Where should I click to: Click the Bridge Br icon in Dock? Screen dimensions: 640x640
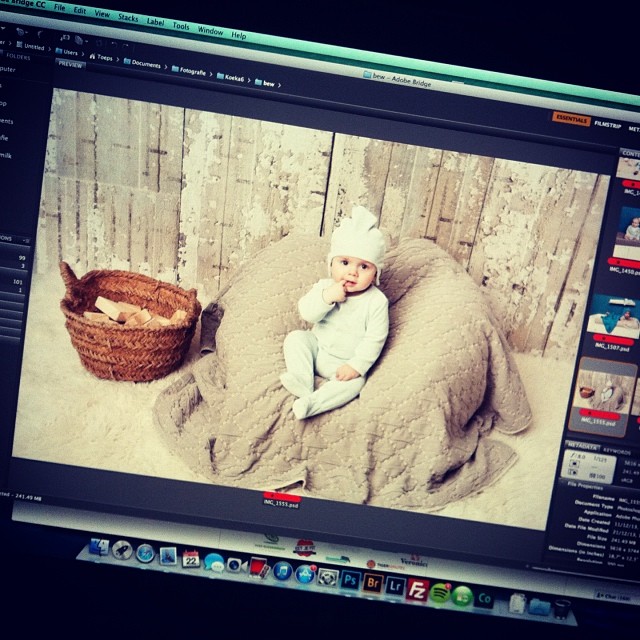click(373, 583)
